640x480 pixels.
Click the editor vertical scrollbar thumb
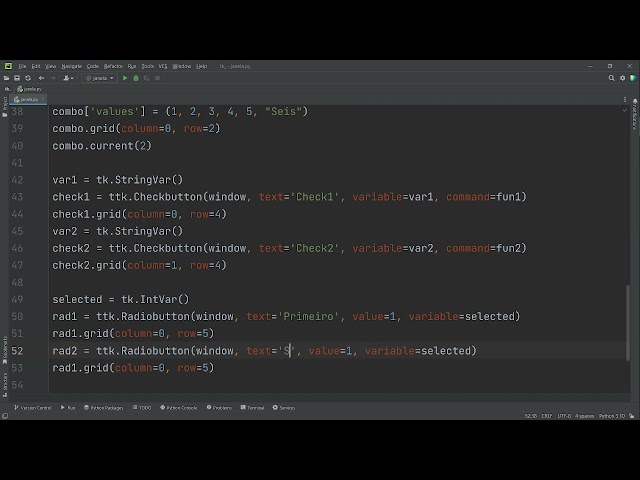(628, 323)
